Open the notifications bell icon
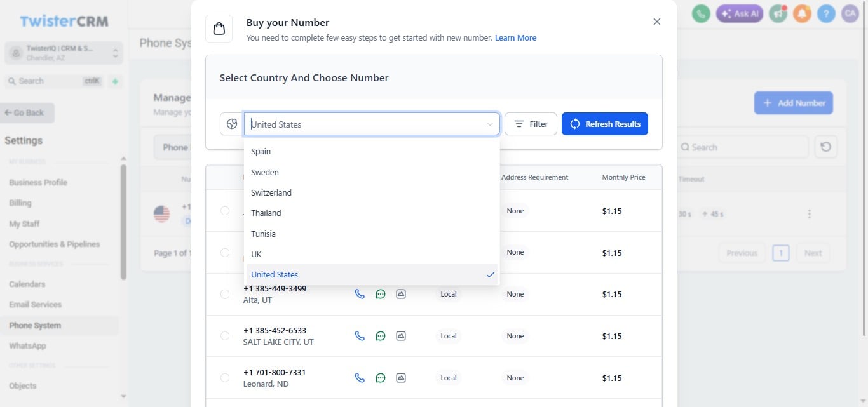Screen dimensions: 868x407 tap(803, 13)
